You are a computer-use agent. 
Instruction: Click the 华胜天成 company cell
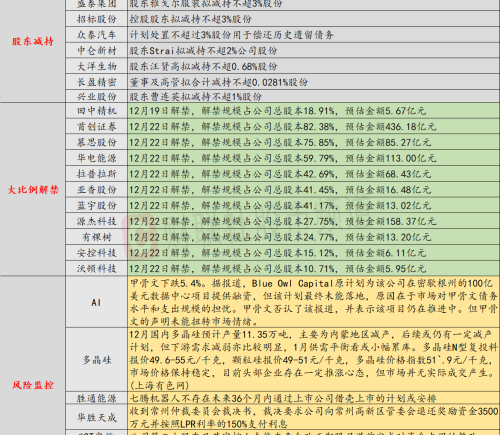[x=97, y=417]
